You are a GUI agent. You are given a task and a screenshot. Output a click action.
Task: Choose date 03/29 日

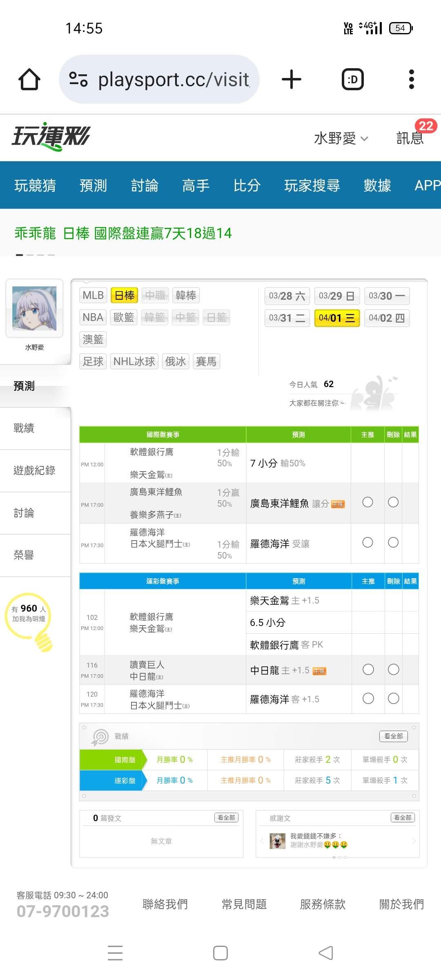coord(337,296)
